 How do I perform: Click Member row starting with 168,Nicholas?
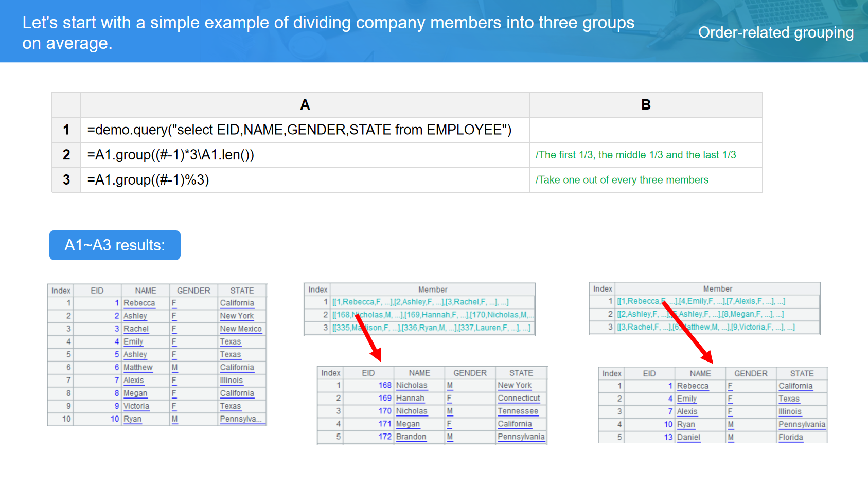[432, 315]
